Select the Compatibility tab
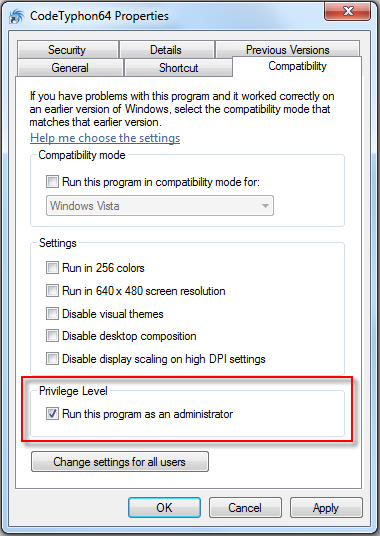This screenshot has height=536, width=380. coord(297,66)
